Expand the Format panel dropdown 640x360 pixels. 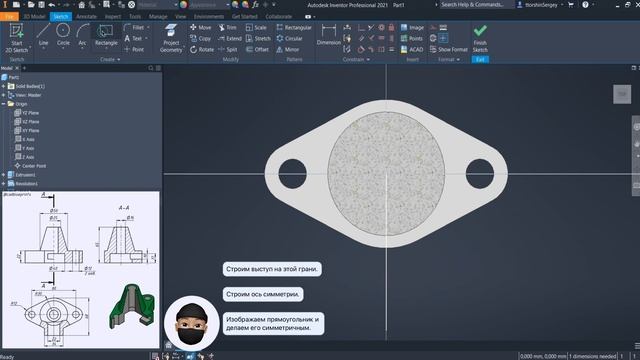pyautogui.click(x=449, y=60)
